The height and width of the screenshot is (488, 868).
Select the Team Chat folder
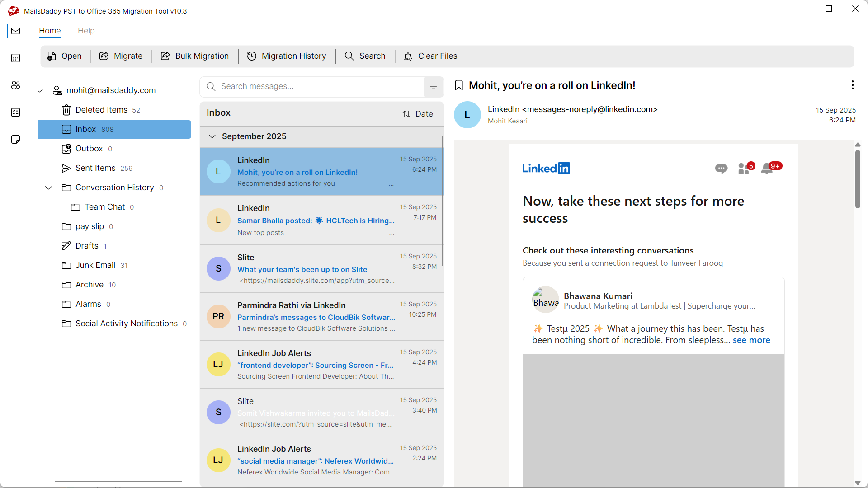114,207
